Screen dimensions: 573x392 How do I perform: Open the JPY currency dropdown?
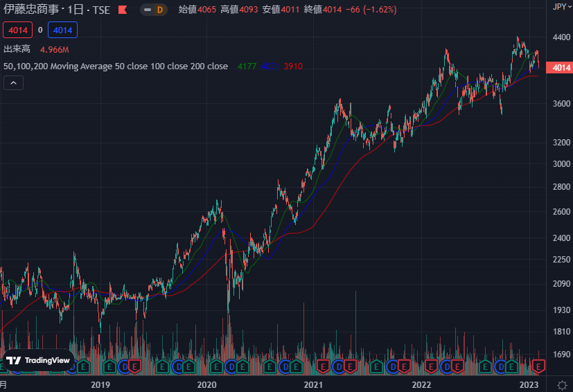(x=562, y=6)
